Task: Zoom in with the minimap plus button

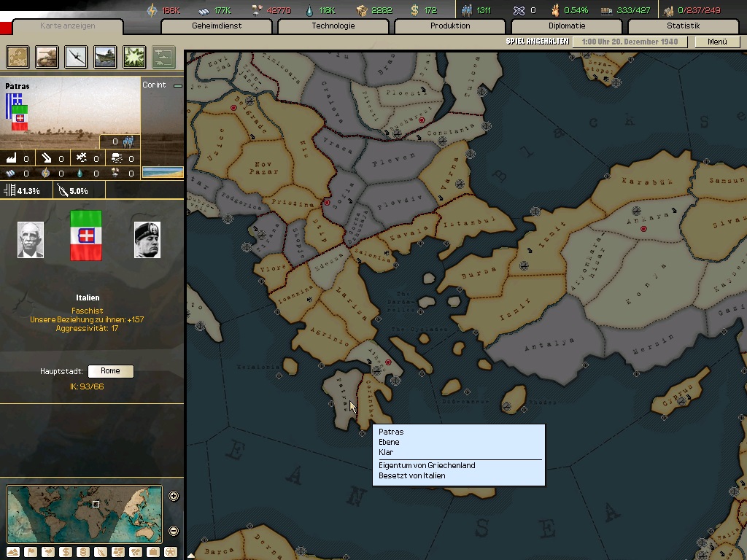Action: (174, 497)
